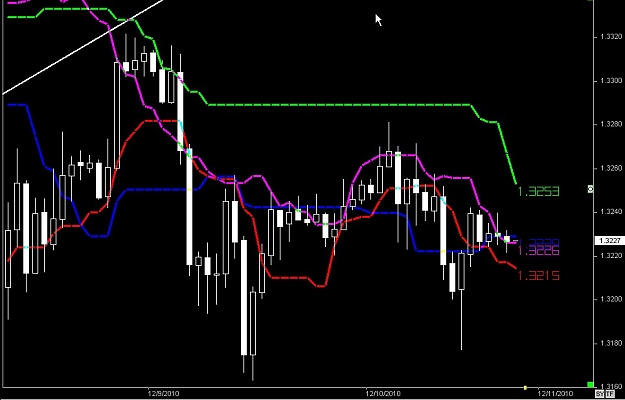
Task: Click the 12/9/2010 date label
Action: 163,394
